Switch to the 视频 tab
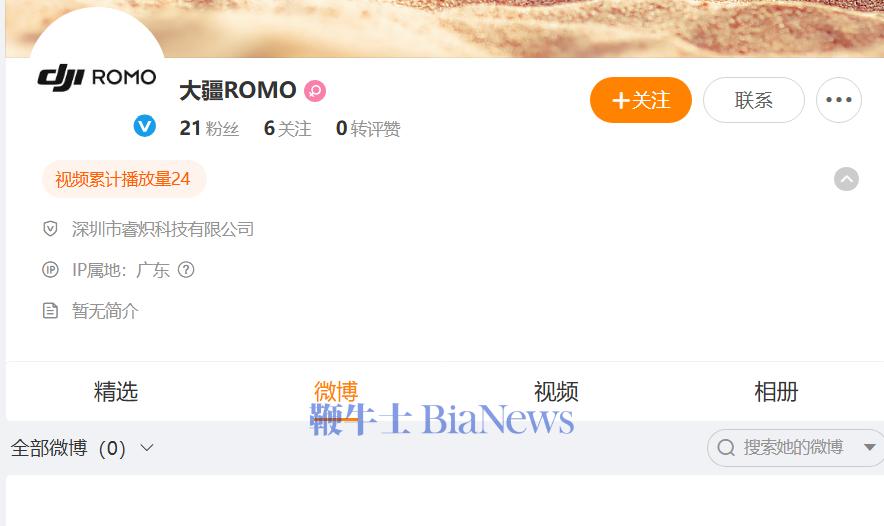The width and height of the screenshot is (884, 526). [556, 391]
